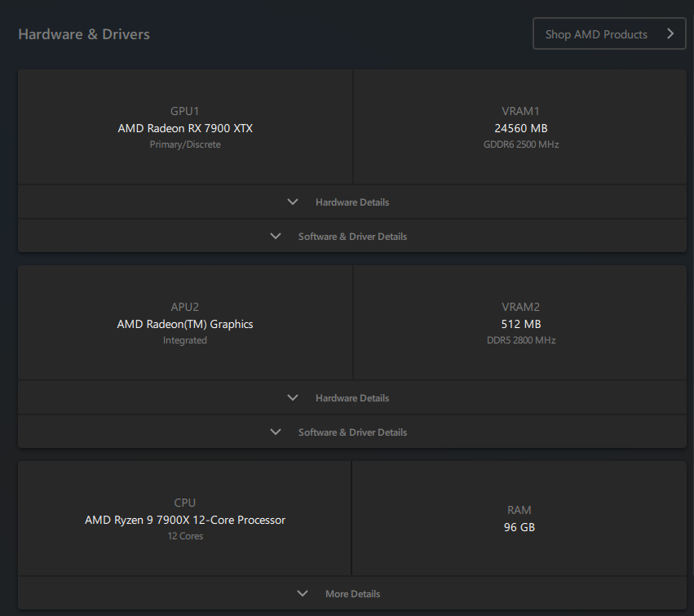Viewport: 694px width, 616px height.
Task: Select the Hardware & Drivers heading
Action: pos(84,34)
